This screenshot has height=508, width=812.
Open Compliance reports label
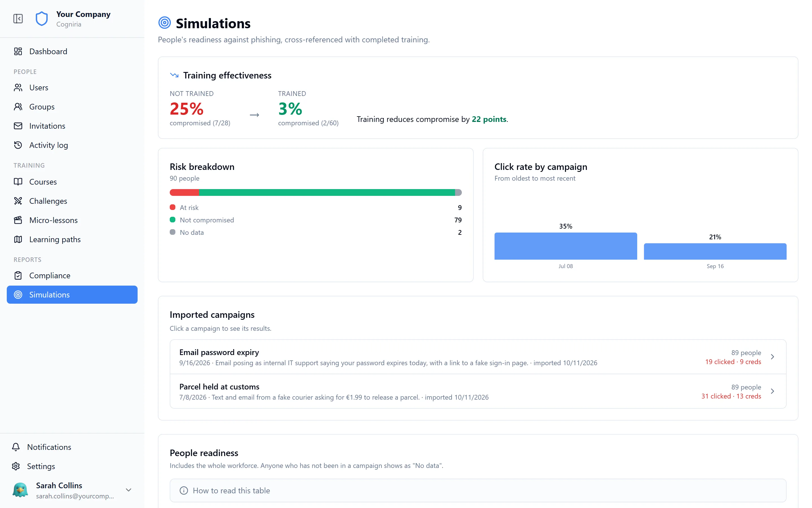(50, 275)
